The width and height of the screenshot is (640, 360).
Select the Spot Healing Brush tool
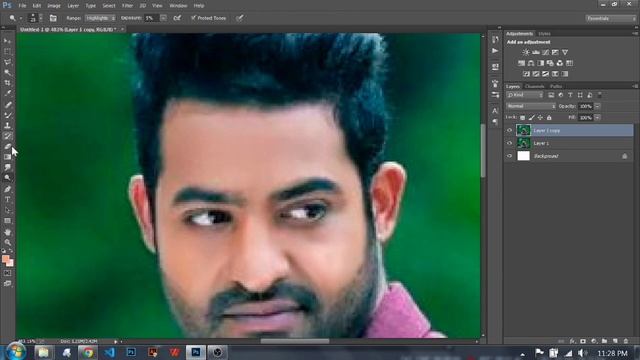click(7, 104)
